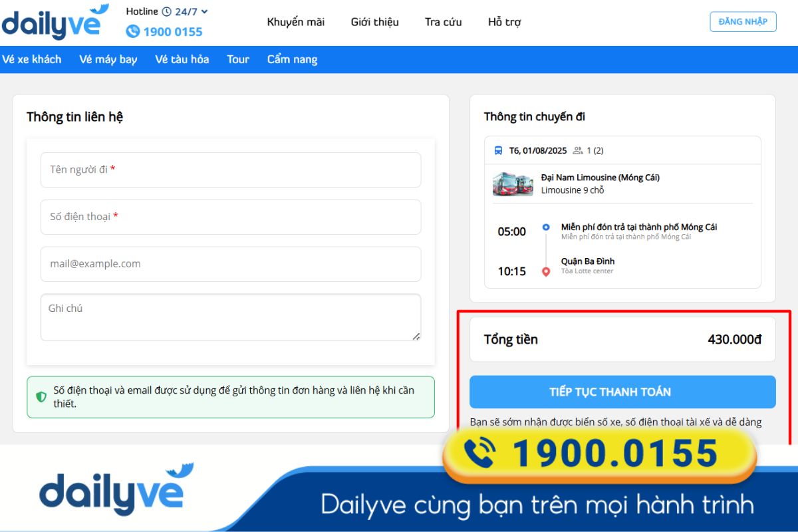Click the green shield icon in the notice box
This screenshot has height=532, width=798.
(x=42, y=396)
